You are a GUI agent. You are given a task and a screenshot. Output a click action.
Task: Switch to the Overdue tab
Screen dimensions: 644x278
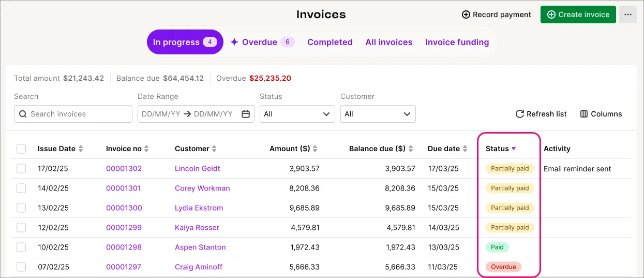(x=263, y=42)
